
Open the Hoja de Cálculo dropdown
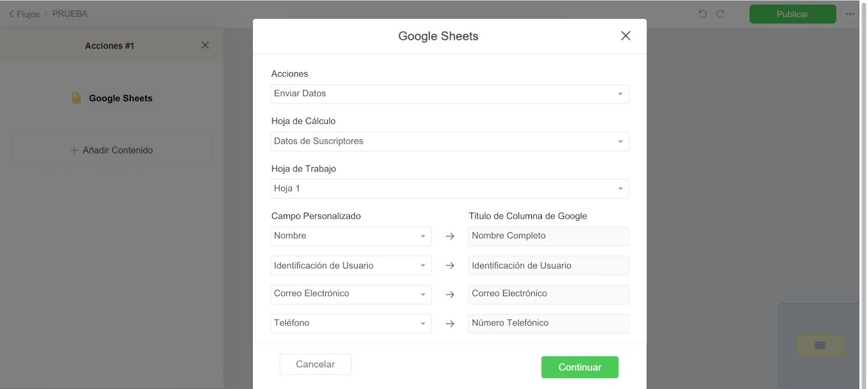point(449,142)
